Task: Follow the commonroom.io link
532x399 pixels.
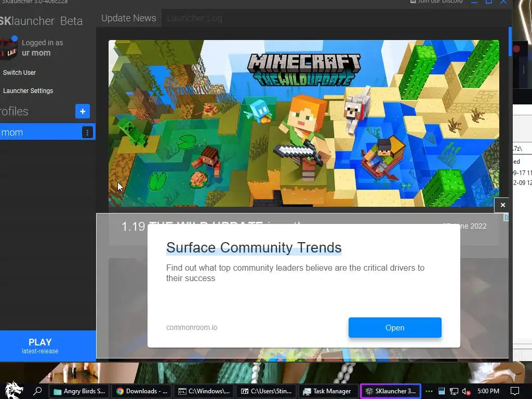Action: pos(192,327)
